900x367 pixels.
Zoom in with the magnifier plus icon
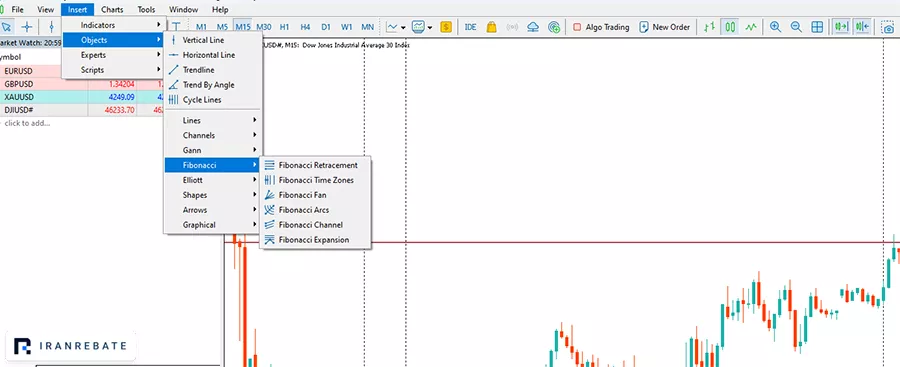click(x=775, y=27)
